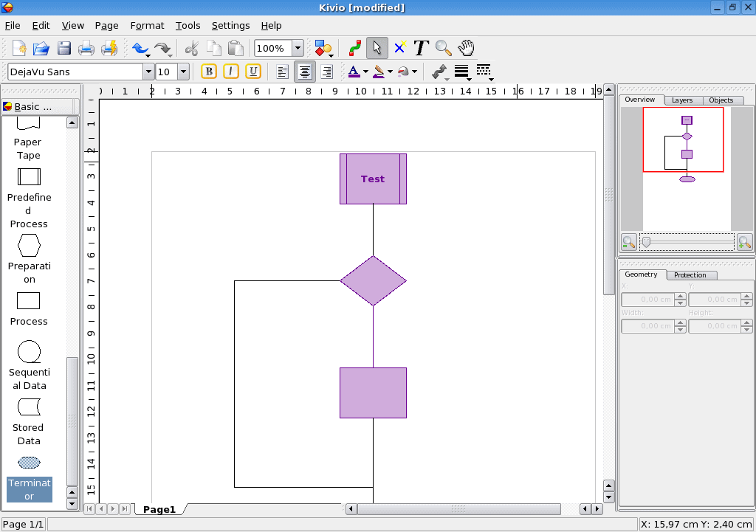Cut selection with scissors icon
756x532 pixels.
192,48
